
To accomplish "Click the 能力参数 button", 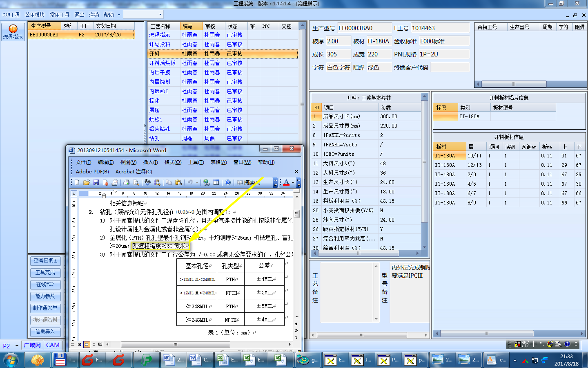I will click(x=45, y=296).
